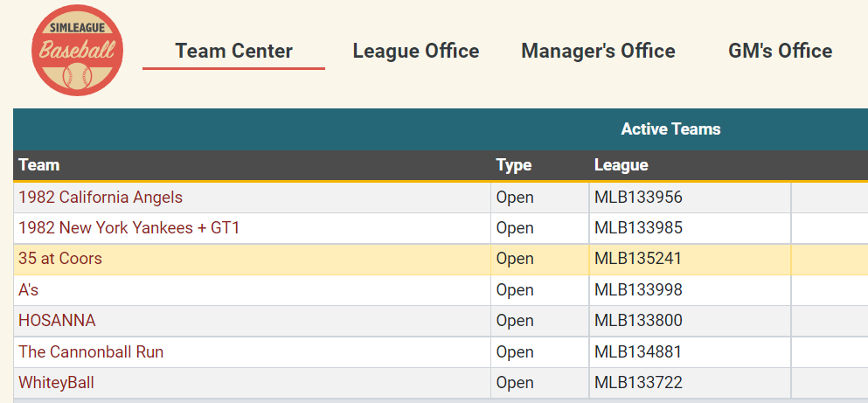This screenshot has width=868, height=403.
Task: Click league MLB134881 cell
Action: point(638,352)
